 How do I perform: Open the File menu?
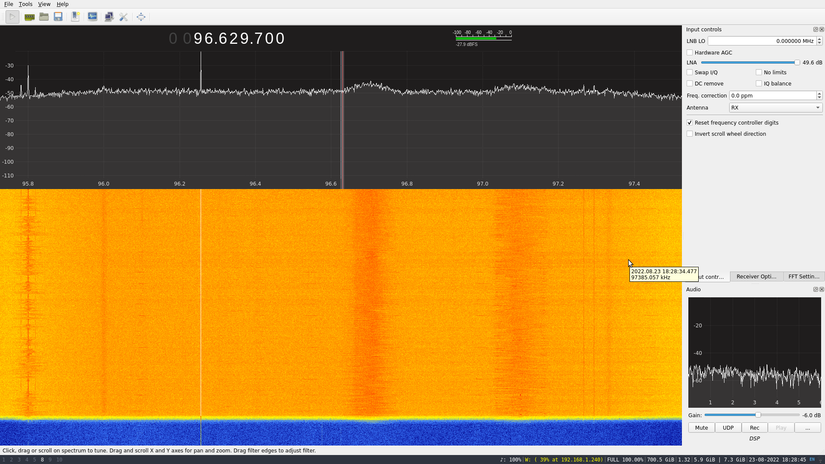[8, 4]
